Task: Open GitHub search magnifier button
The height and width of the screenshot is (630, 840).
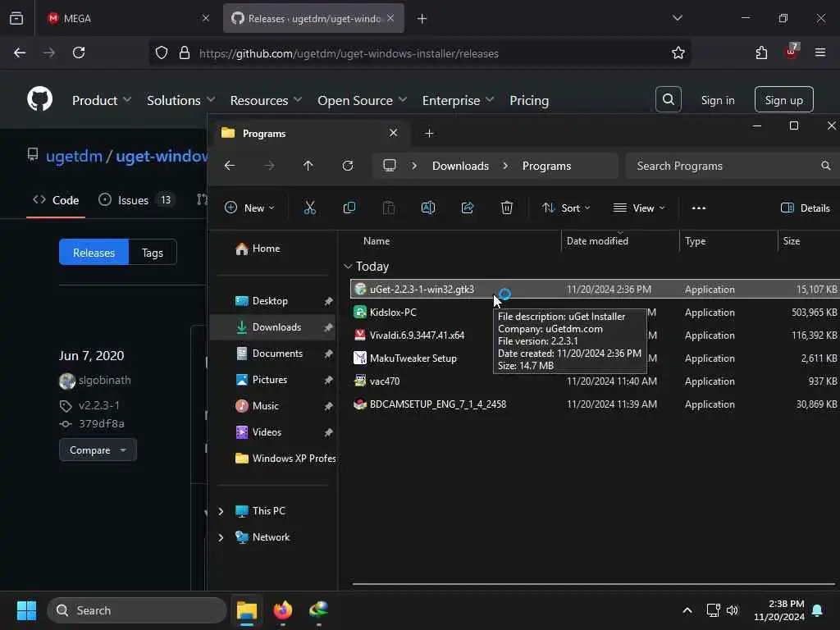Action: [x=668, y=99]
